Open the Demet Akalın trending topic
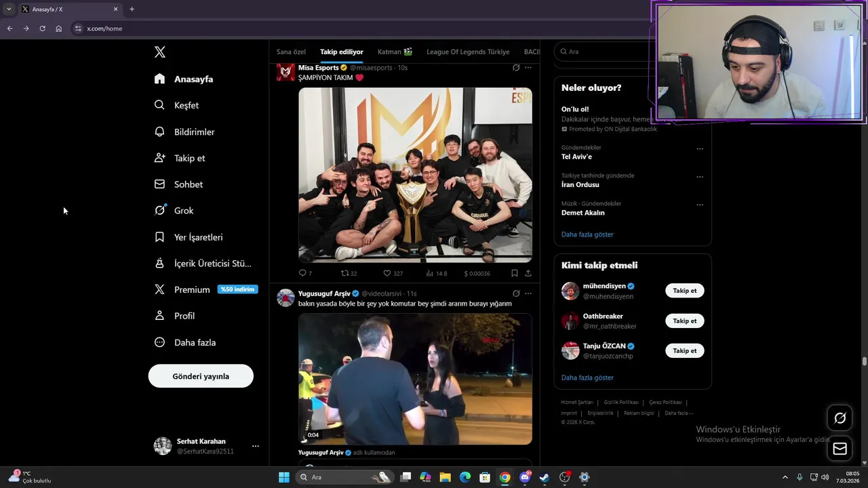868x488 pixels. (583, 213)
